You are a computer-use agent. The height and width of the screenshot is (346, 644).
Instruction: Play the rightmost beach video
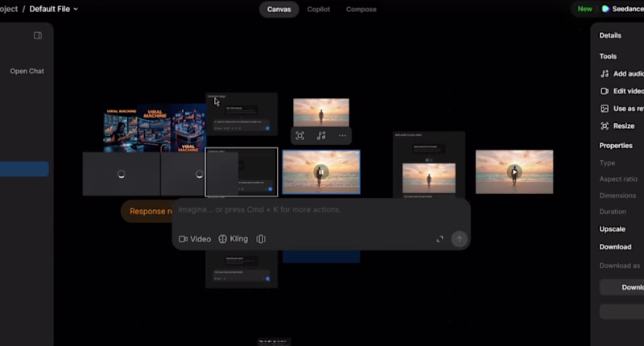tap(514, 172)
